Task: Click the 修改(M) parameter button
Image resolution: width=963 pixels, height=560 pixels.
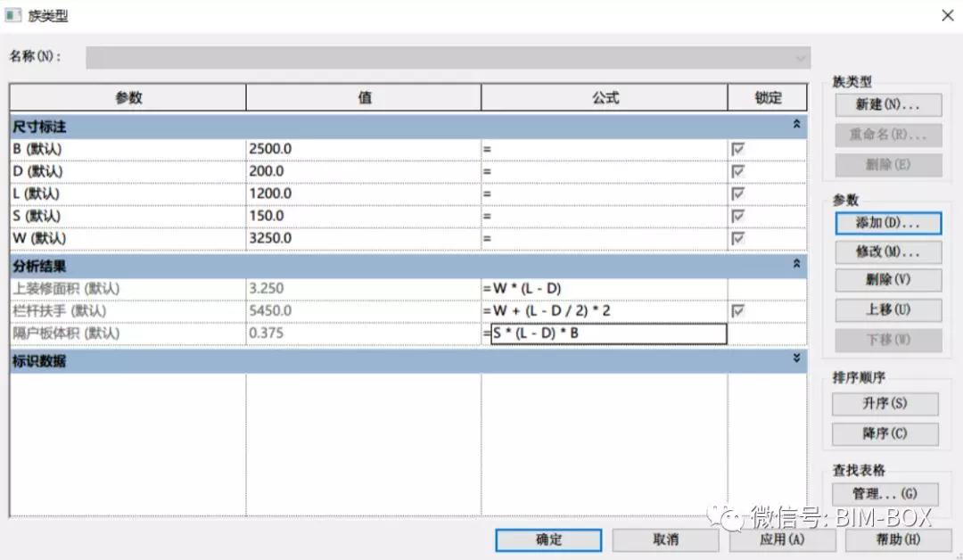Action: (x=888, y=251)
